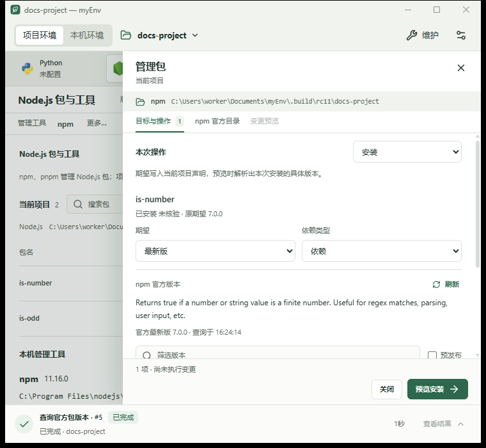
Task: Switch to 本机环境 tab
Action: (x=87, y=35)
